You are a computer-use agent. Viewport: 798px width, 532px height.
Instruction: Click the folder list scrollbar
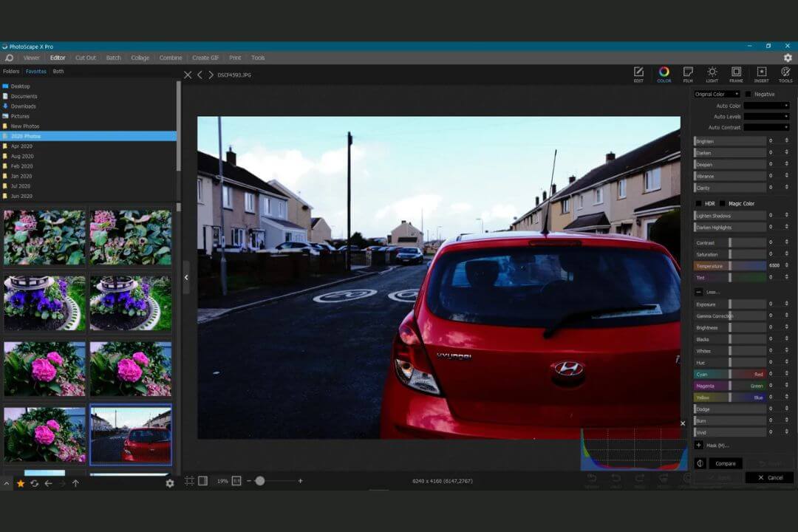178,126
